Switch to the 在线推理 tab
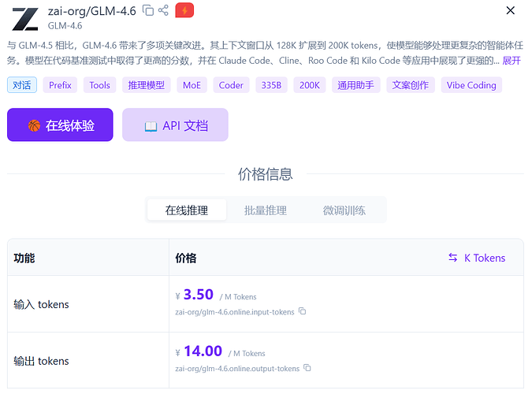Screen dimensions: 532x394 tap(187, 210)
